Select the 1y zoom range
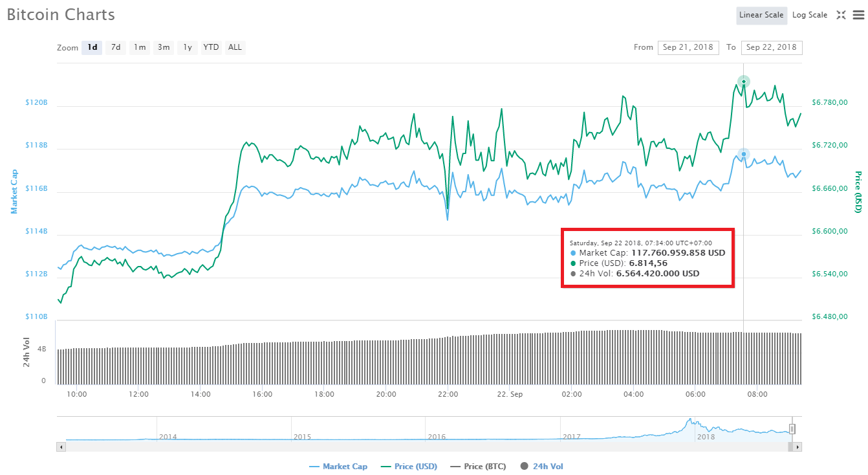Viewport: 868px width, 475px height. coord(188,47)
